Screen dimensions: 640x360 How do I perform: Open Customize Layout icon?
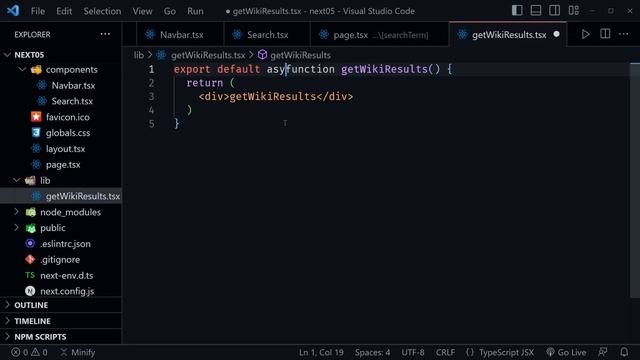573,10
